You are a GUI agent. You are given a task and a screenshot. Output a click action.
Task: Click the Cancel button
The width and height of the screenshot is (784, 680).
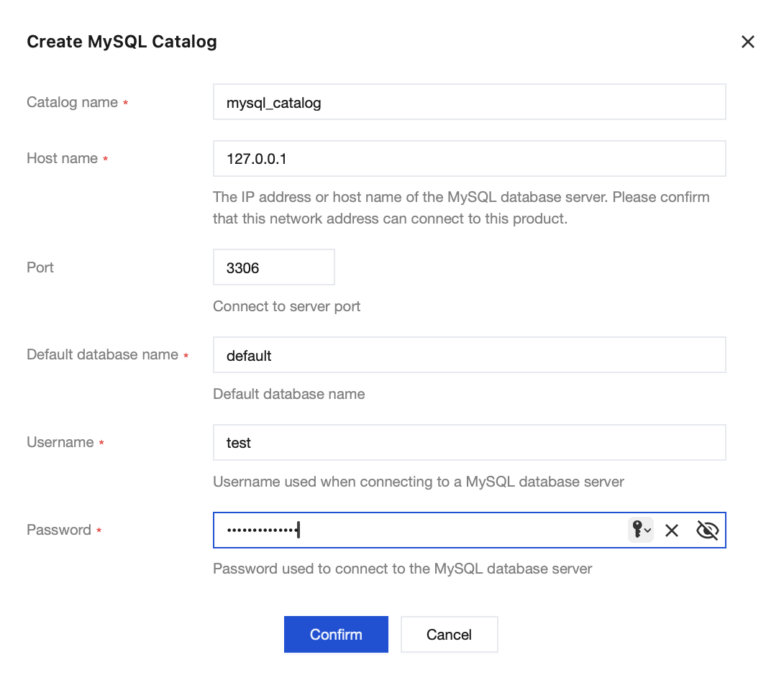449,634
